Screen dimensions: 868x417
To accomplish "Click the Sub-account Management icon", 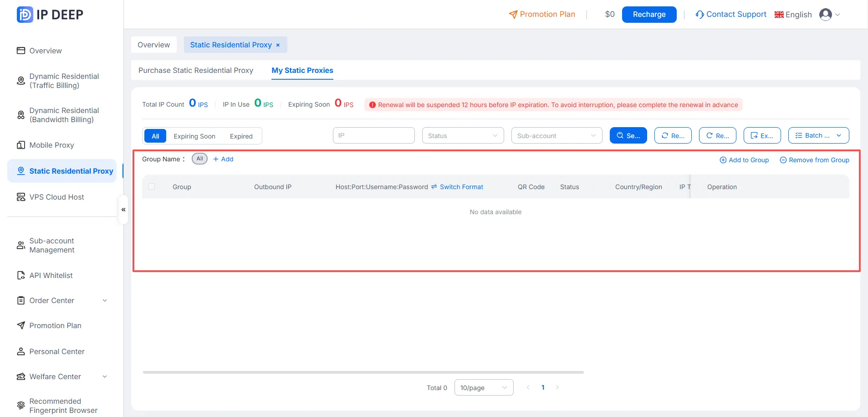I will click(x=21, y=245).
